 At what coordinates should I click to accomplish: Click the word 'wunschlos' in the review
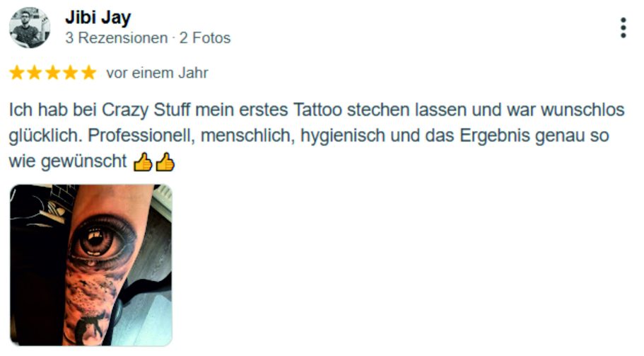pos(582,110)
